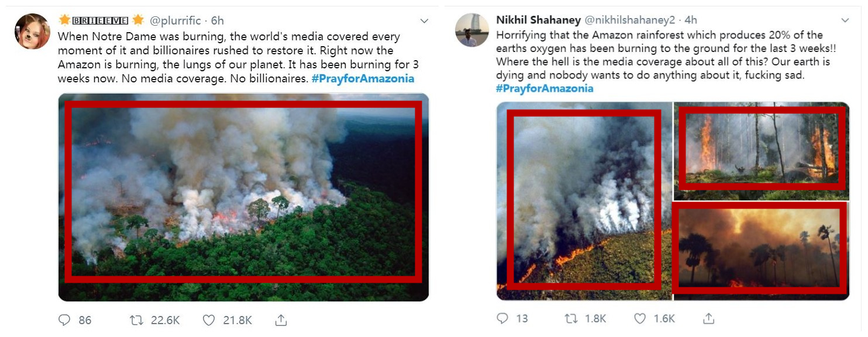Retweet Nikhil Shahaney's tweet
This screenshot has height=337, width=868.
pyautogui.click(x=571, y=318)
